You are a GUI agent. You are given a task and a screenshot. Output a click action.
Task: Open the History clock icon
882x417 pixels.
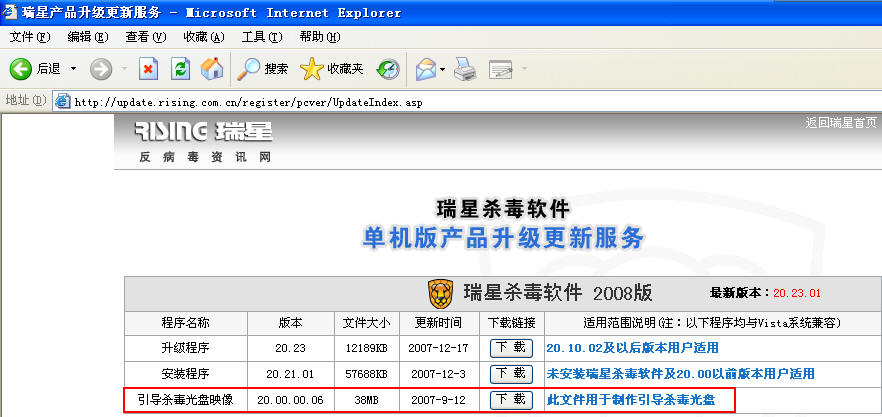pyautogui.click(x=388, y=69)
